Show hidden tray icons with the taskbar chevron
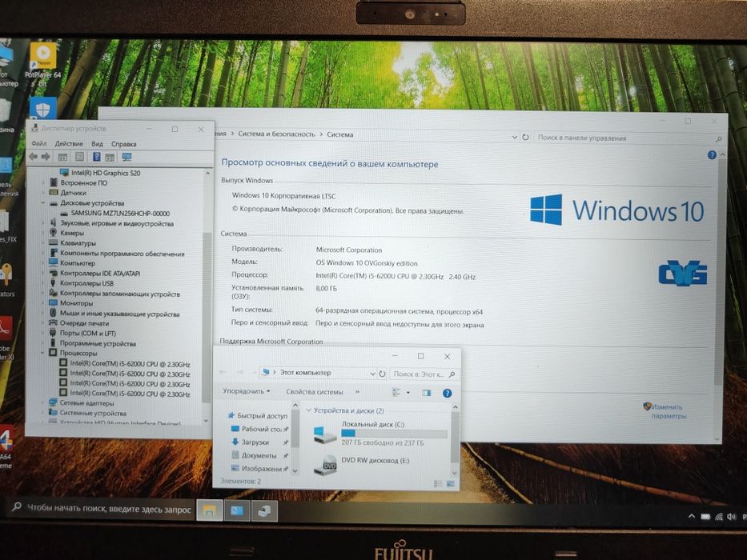The height and width of the screenshot is (560, 747). click(691, 516)
